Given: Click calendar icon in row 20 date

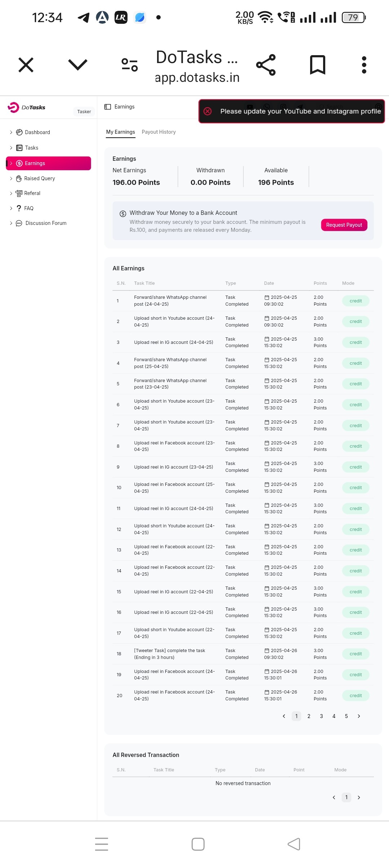Looking at the screenshot, I should point(267,692).
